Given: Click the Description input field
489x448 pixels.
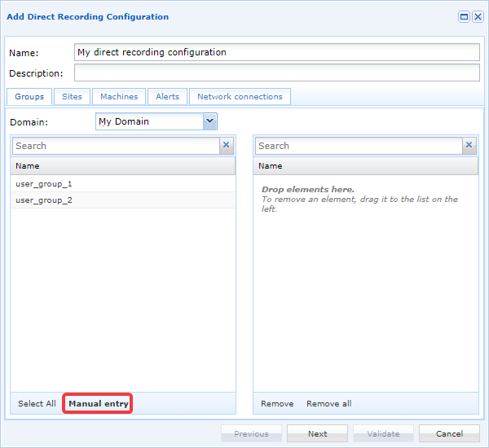Looking at the screenshot, I should (276, 73).
